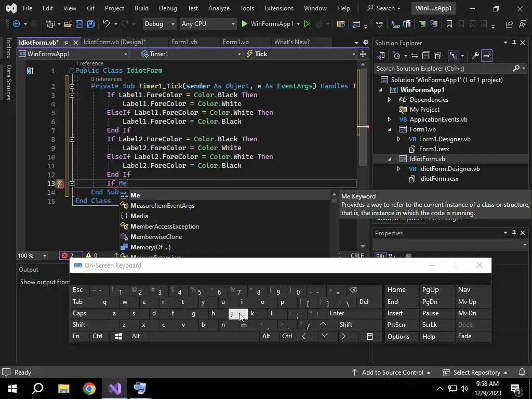The width and height of the screenshot is (532, 399).
Task: Click the Search box in title bar
Action: tap(384, 8)
